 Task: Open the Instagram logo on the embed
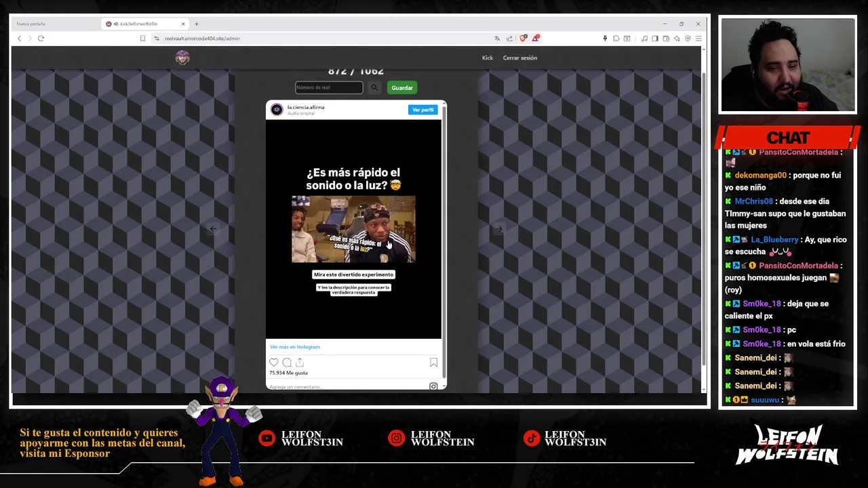[433, 386]
